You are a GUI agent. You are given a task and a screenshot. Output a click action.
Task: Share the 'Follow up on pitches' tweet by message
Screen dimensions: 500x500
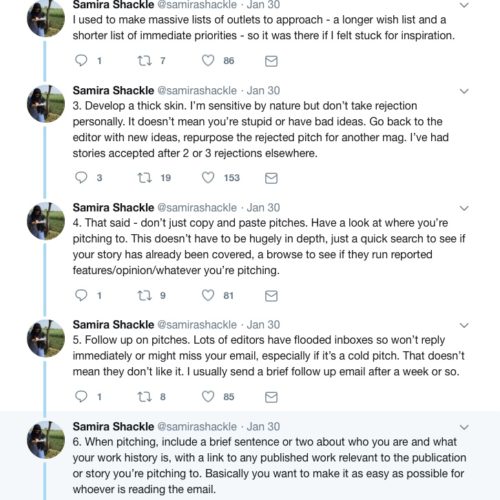click(x=271, y=397)
